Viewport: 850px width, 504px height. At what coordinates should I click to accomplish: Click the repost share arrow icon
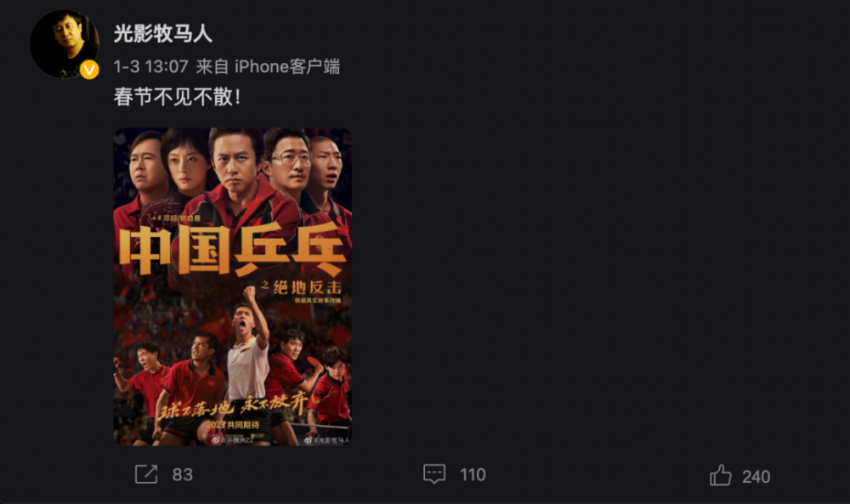coord(146,474)
